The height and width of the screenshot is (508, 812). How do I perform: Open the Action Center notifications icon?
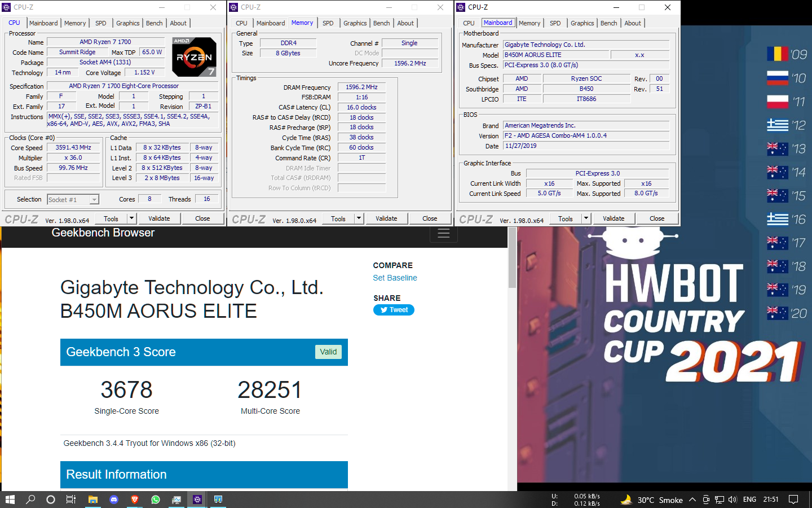point(793,500)
